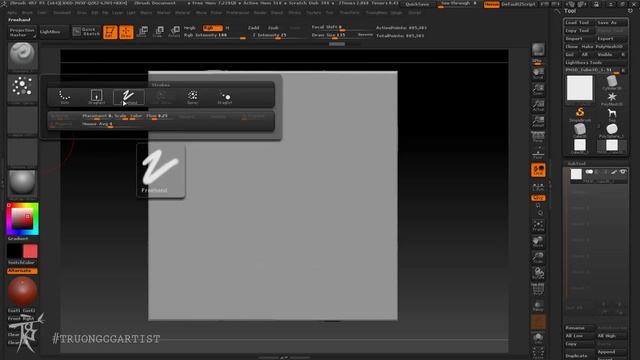
Task: Select the Dog tool icon
Action: coord(611,115)
